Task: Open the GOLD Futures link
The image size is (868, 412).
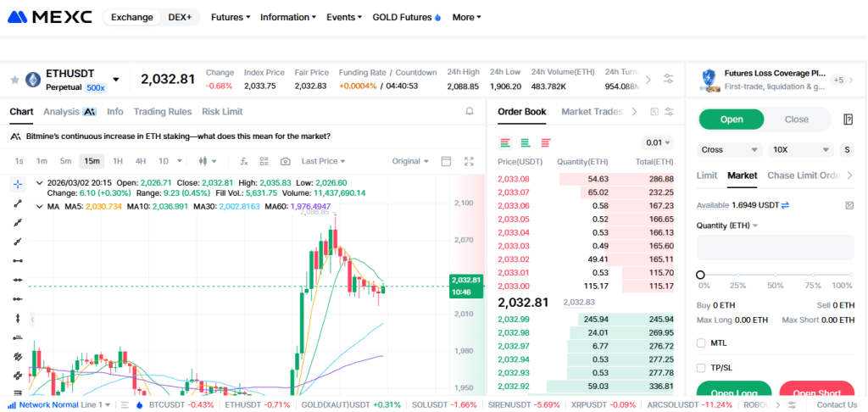Action: pos(407,17)
